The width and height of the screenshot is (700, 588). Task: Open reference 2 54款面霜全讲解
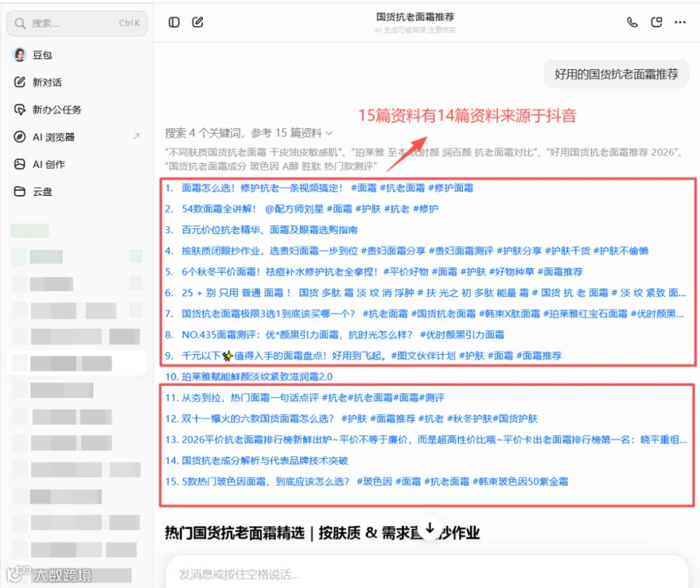point(310,209)
